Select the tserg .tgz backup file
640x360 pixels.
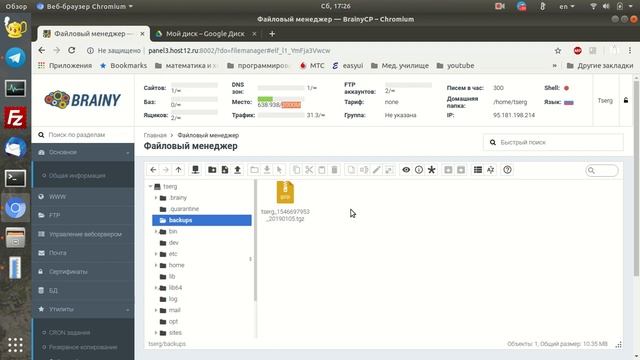[285, 202]
